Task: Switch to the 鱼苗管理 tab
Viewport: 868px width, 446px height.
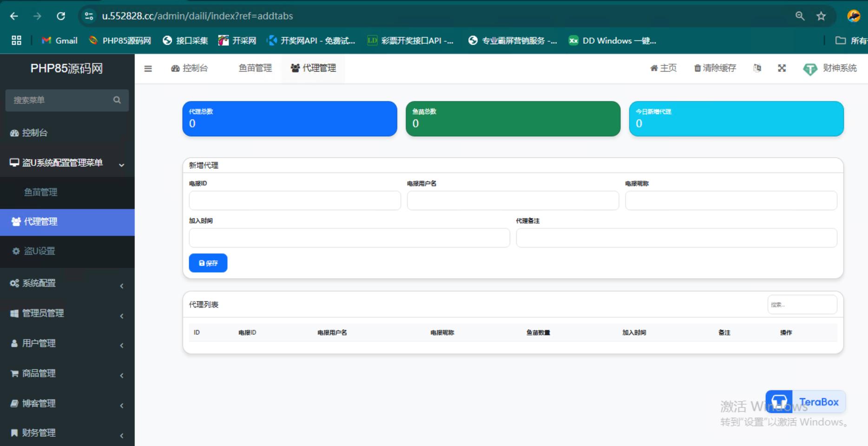Action: coord(255,68)
